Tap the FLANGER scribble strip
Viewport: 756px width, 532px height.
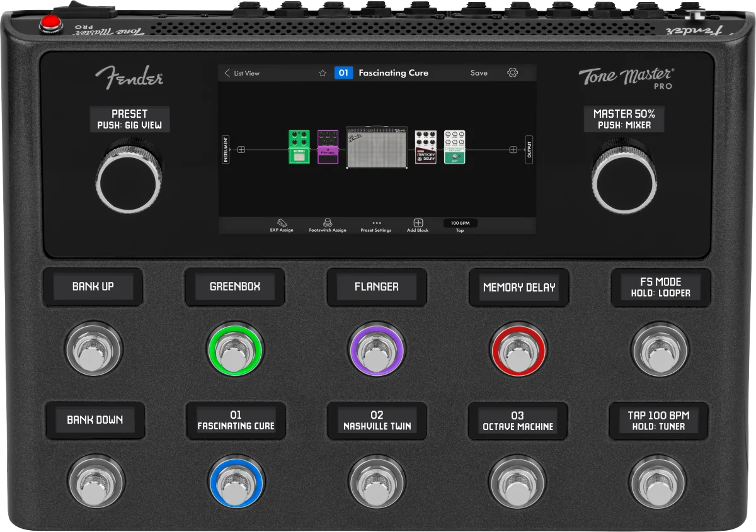click(377, 287)
